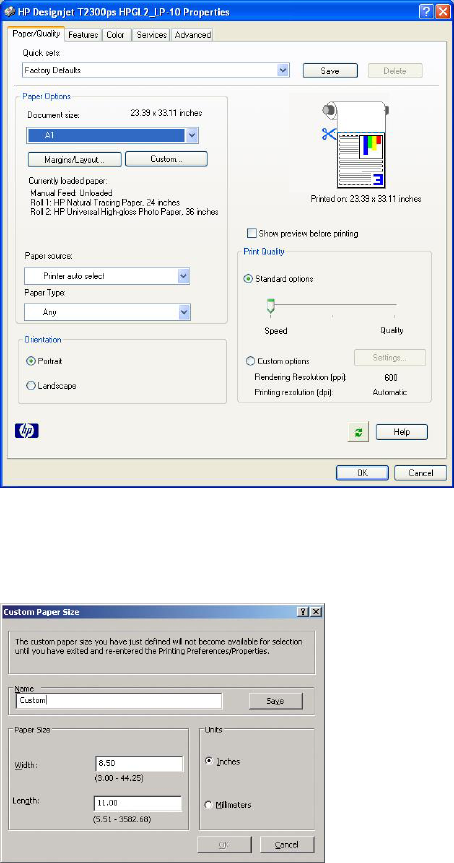Select Landscape orientation

(31, 386)
